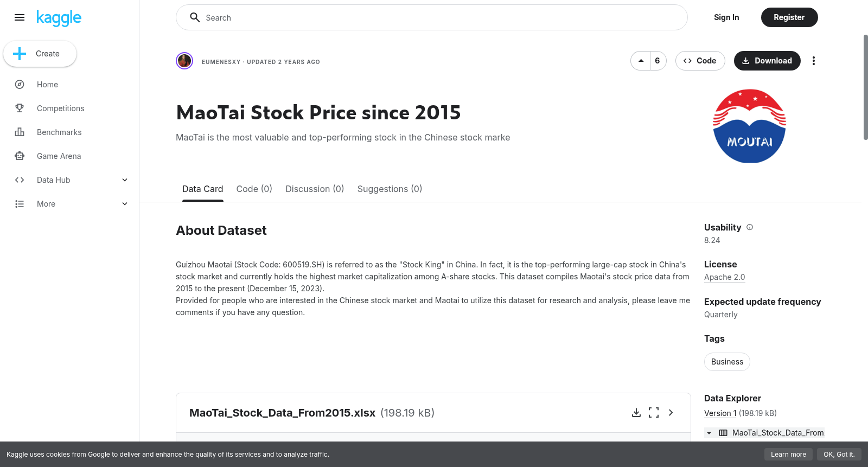Click the search magnifier icon
Viewport: 868px width, 467px height.
(195, 17)
